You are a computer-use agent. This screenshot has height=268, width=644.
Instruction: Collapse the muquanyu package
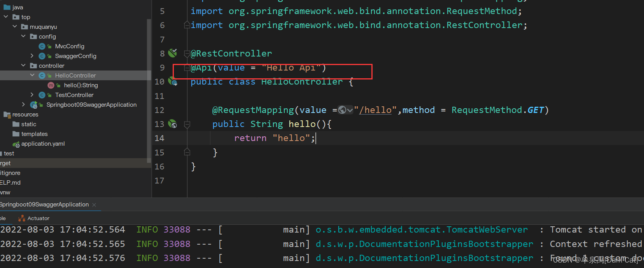coord(15,26)
